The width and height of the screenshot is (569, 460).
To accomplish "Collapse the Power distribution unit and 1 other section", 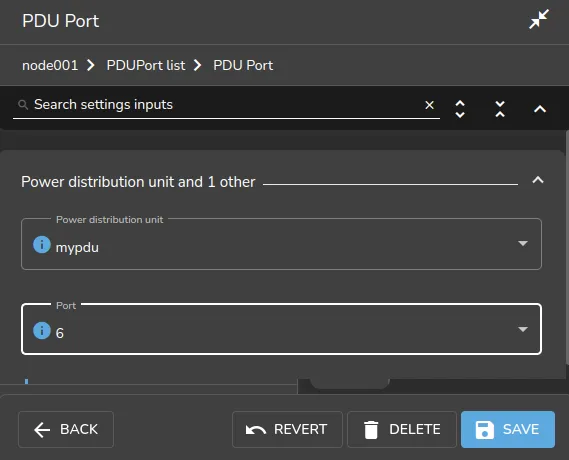I will [x=538, y=180].
